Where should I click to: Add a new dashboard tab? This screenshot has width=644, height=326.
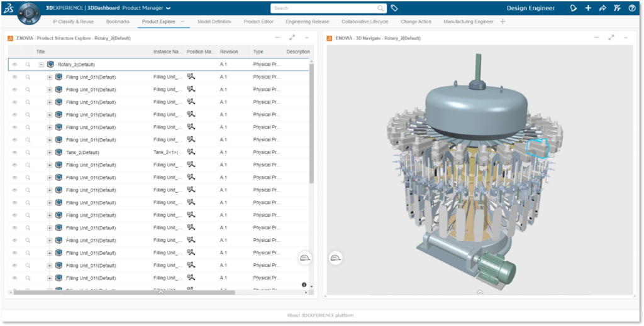[502, 22]
